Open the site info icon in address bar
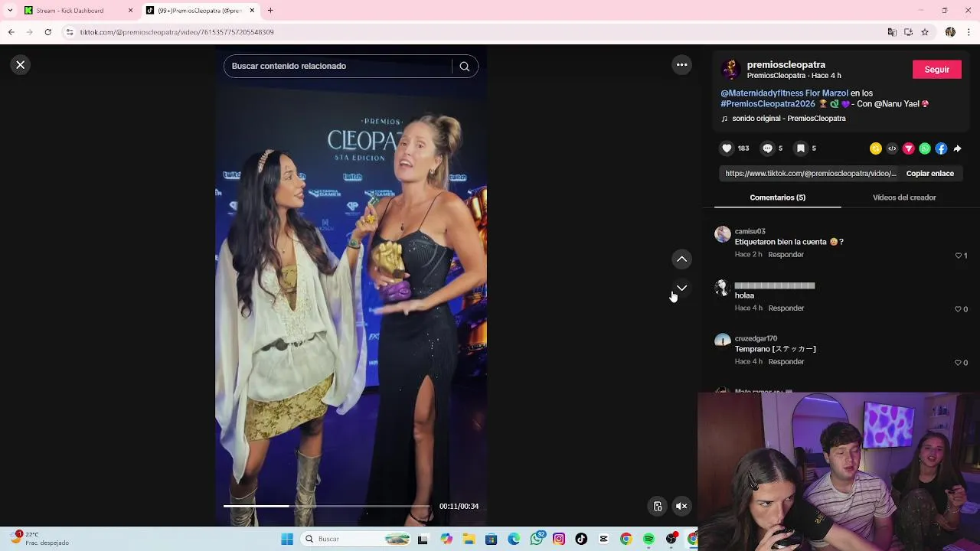This screenshot has width=980, height=551. (x=70, y=32)
